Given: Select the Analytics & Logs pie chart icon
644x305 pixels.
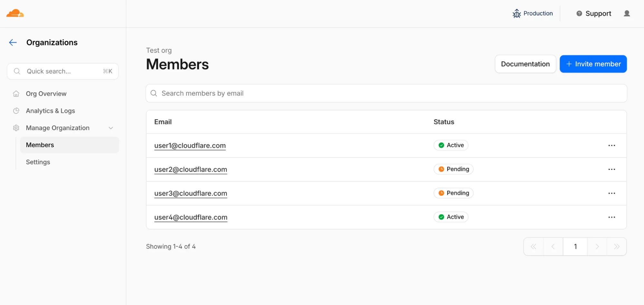Looking at the screenshot, I should click(16, 110).
